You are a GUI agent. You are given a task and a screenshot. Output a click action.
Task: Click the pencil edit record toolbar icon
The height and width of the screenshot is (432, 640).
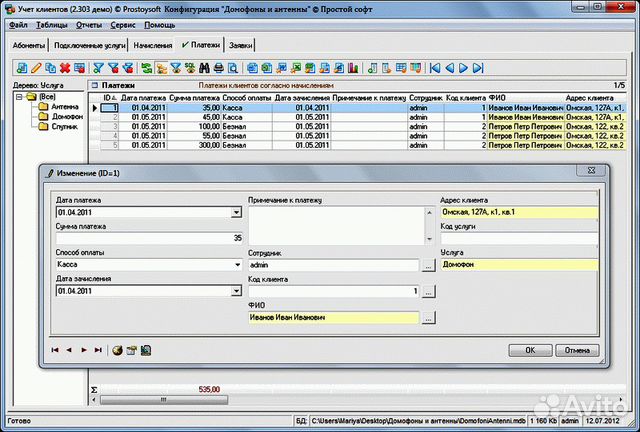(x=36, y=68)
